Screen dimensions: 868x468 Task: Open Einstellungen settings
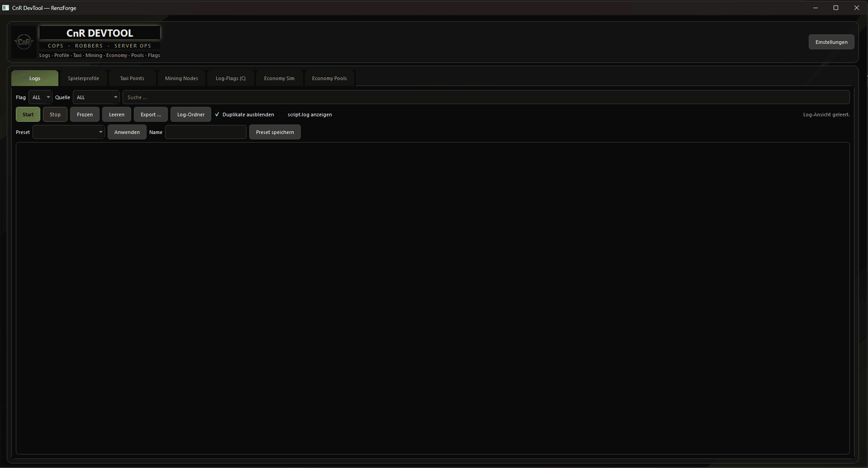coord(831,42)
